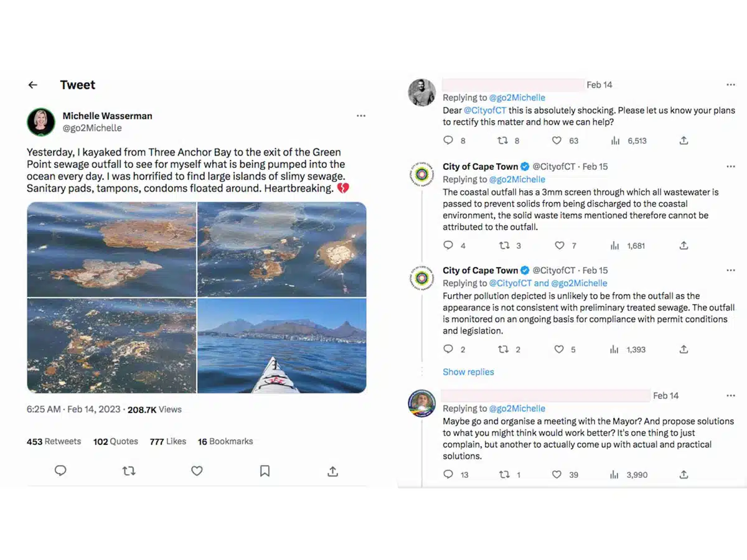View the 102 Quotes list
This screenshot has width=747, height=560.
(116, 441)
